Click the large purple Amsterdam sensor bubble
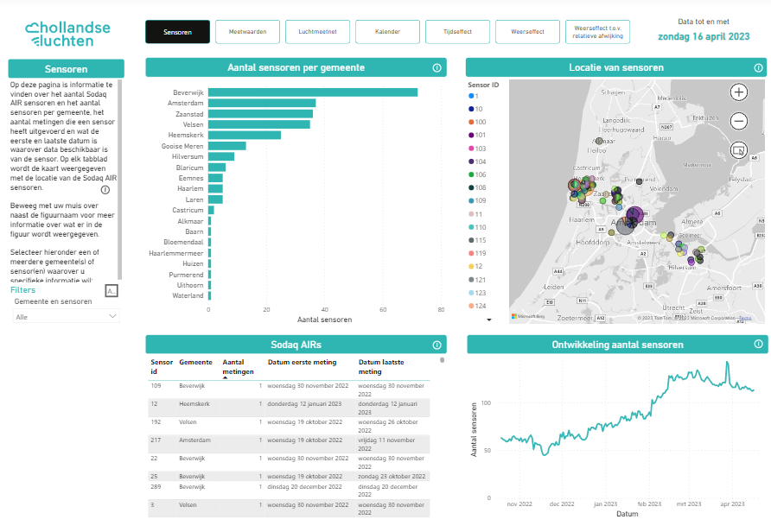 coord(634,215)
